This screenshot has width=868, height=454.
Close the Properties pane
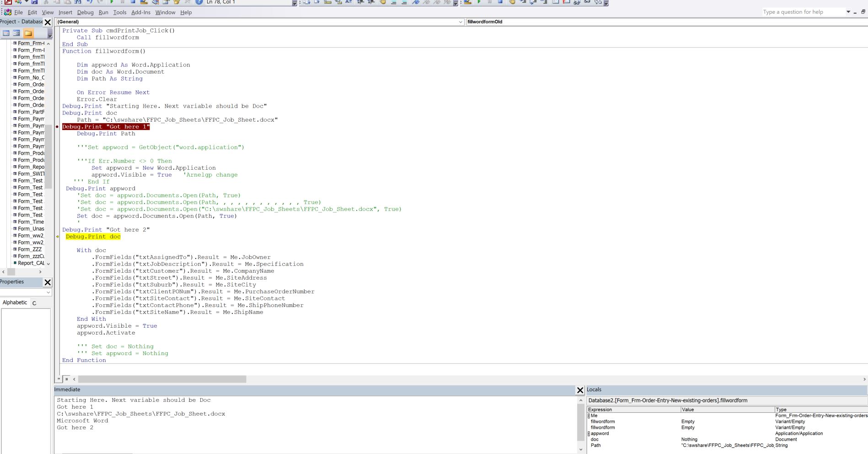48,282
